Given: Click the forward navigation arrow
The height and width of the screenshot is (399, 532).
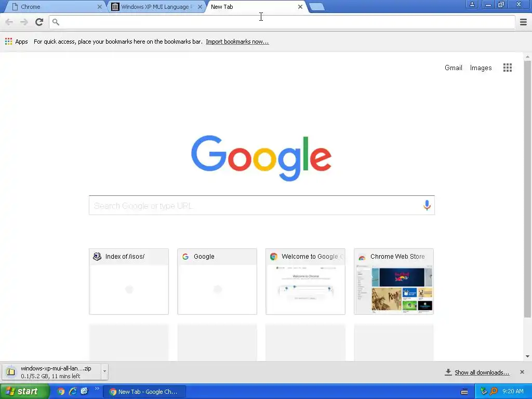Looking at the screenshot, I should pos(24,22).
